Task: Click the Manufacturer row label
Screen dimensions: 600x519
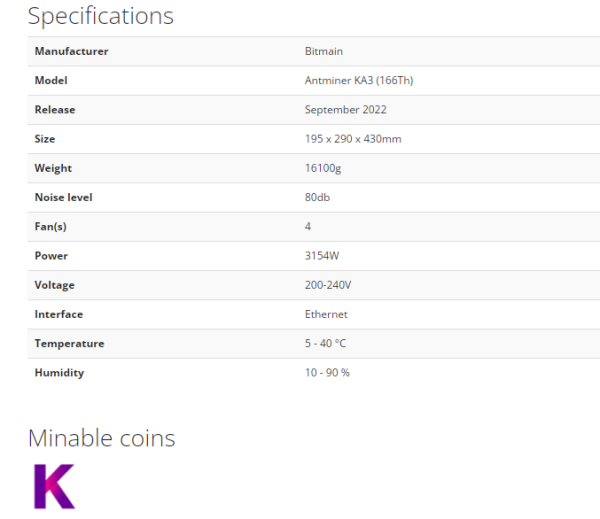Action: click(x=72, y=51)
